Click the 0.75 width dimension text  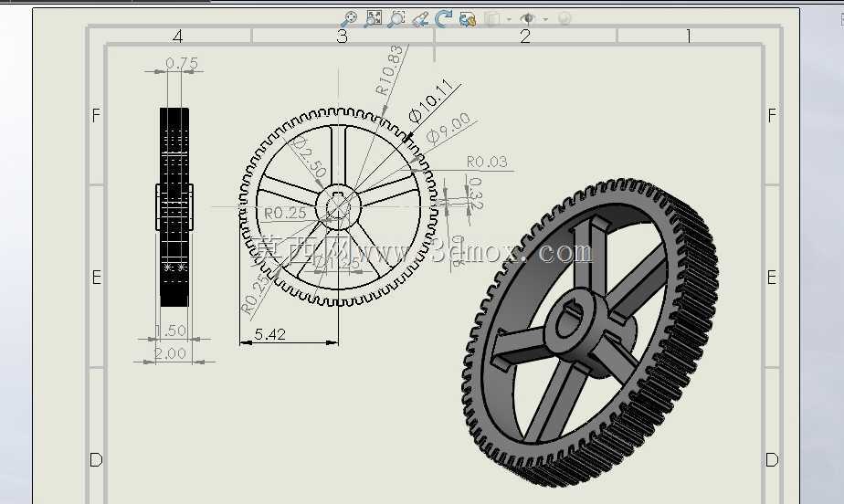(182, 63)
